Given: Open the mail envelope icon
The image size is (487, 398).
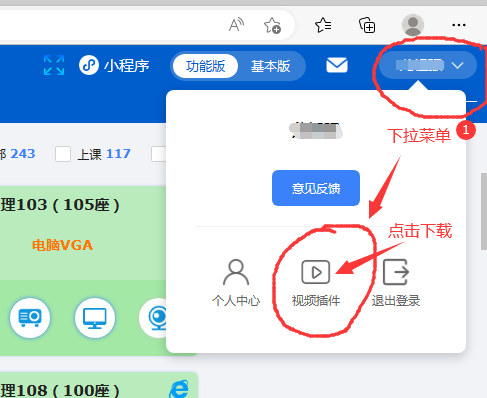Looking at the screenshot, I should [x=337, y=65].
